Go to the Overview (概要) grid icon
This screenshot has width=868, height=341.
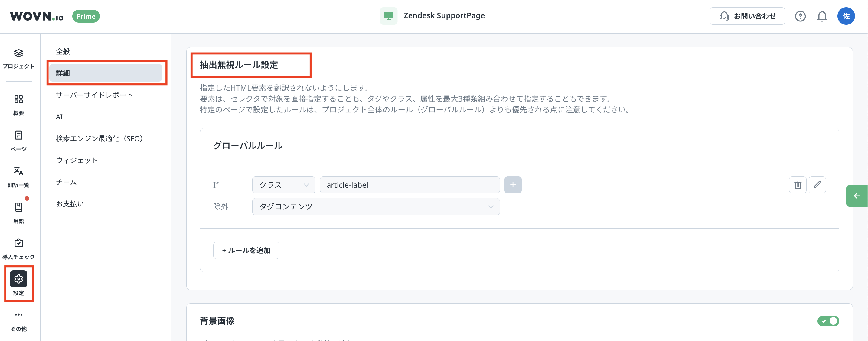[x=18, y=99]
